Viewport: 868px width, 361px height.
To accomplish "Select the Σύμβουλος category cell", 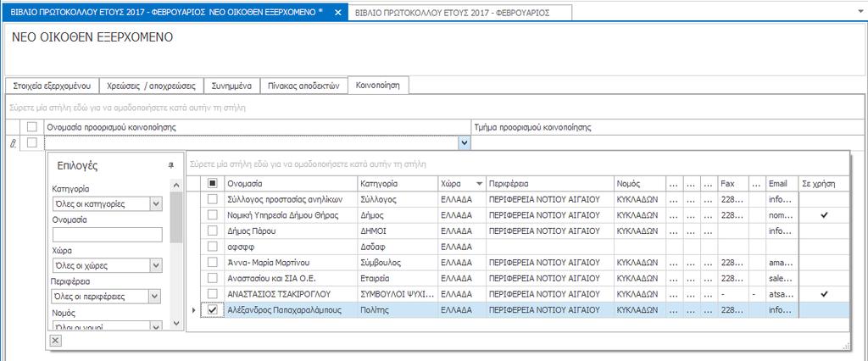I will [397, 263].
